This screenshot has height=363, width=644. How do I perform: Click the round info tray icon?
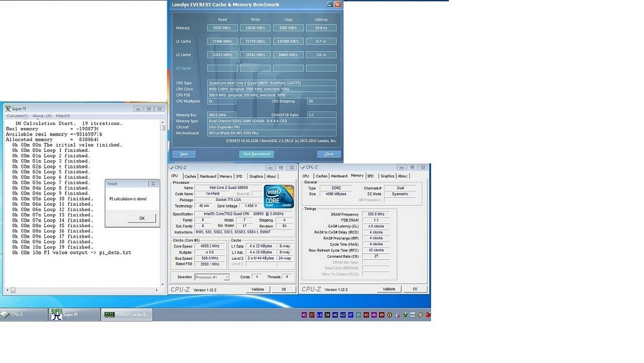click(390, 315)
